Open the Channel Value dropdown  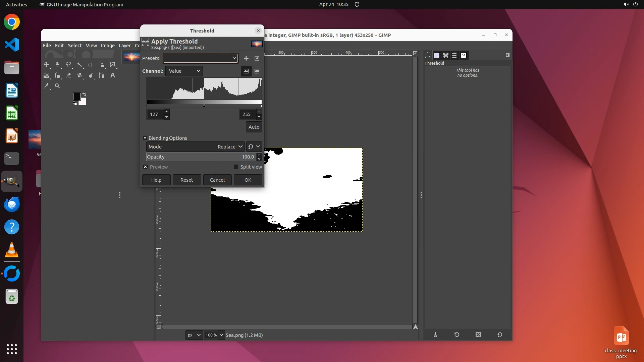coord(184,71)
